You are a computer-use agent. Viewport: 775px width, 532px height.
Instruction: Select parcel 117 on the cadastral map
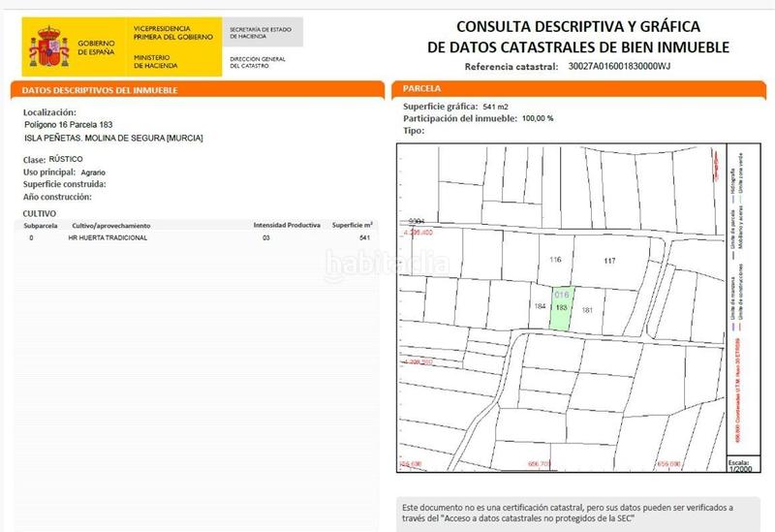click(x=609, y=261)
